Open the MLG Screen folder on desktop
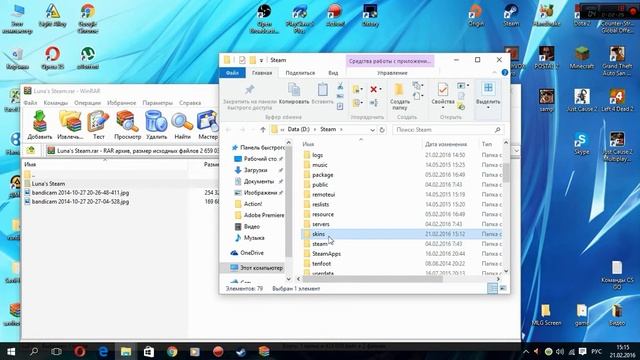640x360 pixels. pyautogui.click(x=546, y=315)
